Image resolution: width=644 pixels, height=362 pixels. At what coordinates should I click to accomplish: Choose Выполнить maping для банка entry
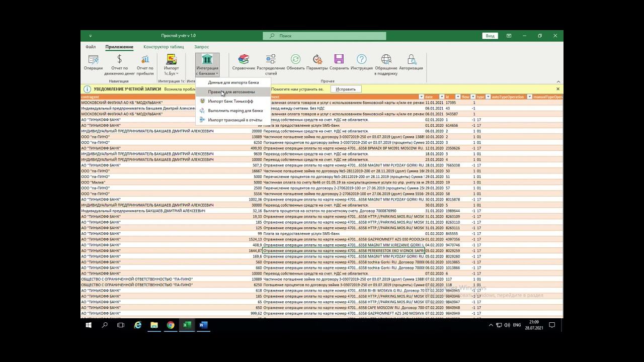click(x=233, y=111)
